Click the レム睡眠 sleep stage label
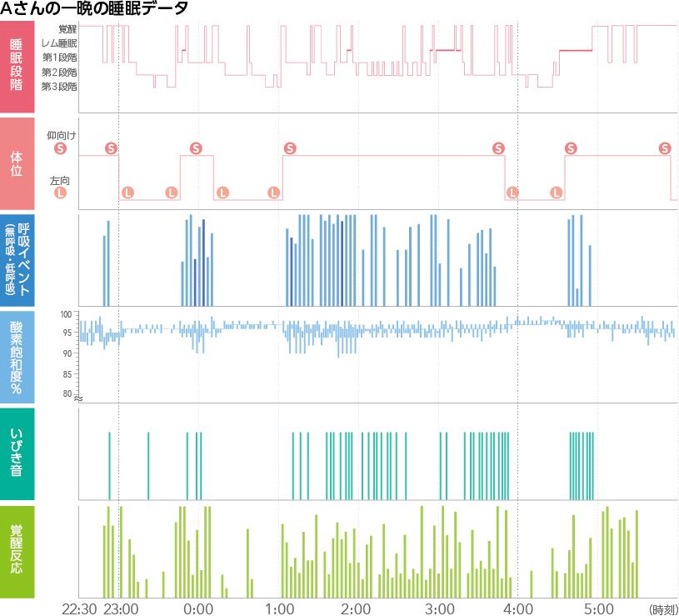This screenshot has height=616, width=679. click(x=59, y=43)
